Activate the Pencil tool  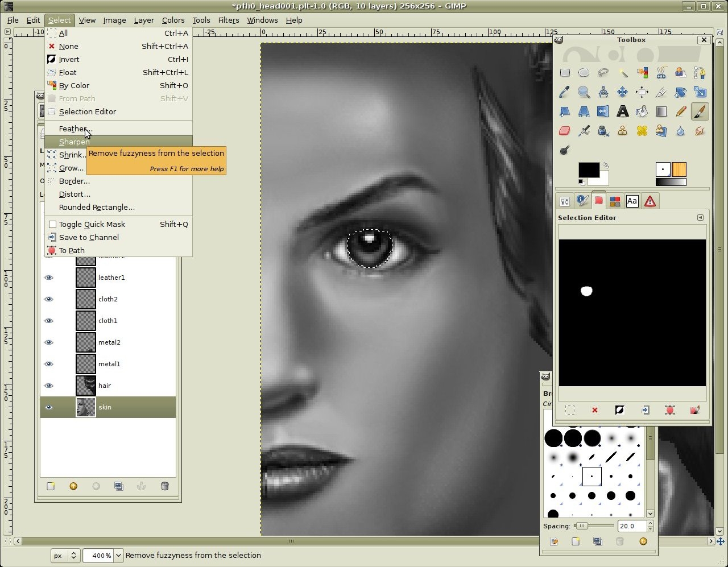click(681, 111)
